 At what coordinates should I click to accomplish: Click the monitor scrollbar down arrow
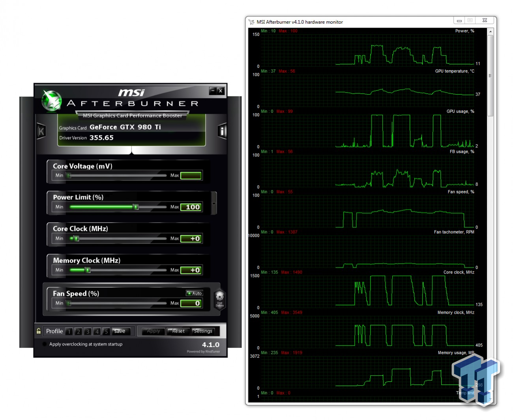pyautogui.click(x=491, y=398)
